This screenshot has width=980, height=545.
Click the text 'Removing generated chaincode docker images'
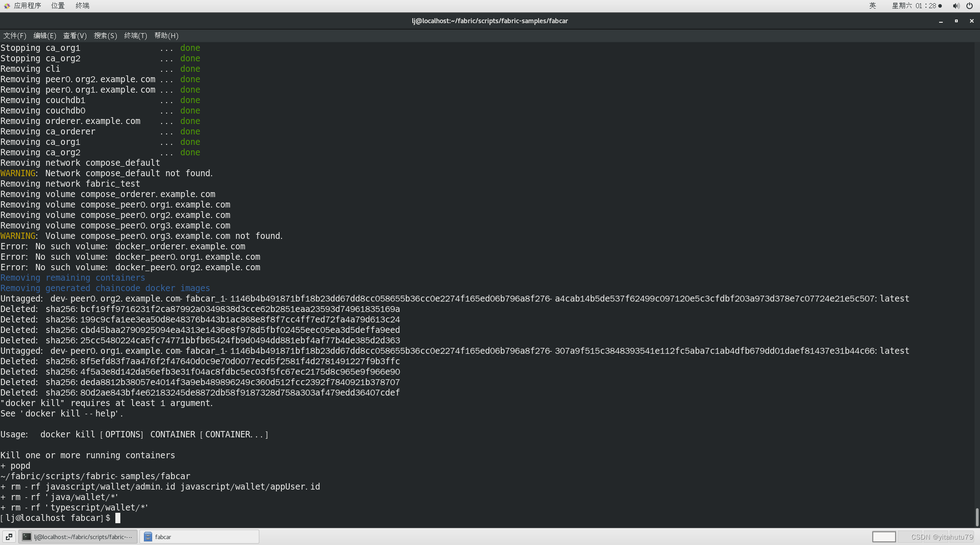click(105, 288)
